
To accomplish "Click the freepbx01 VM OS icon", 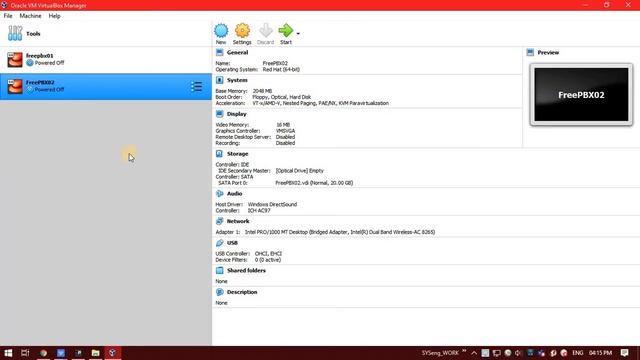I will pos(15,60).
